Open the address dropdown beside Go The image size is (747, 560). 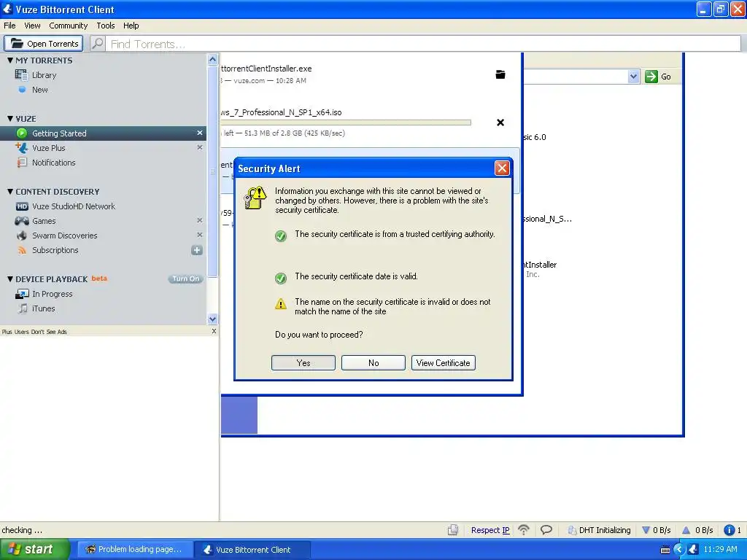click(633, 76)
